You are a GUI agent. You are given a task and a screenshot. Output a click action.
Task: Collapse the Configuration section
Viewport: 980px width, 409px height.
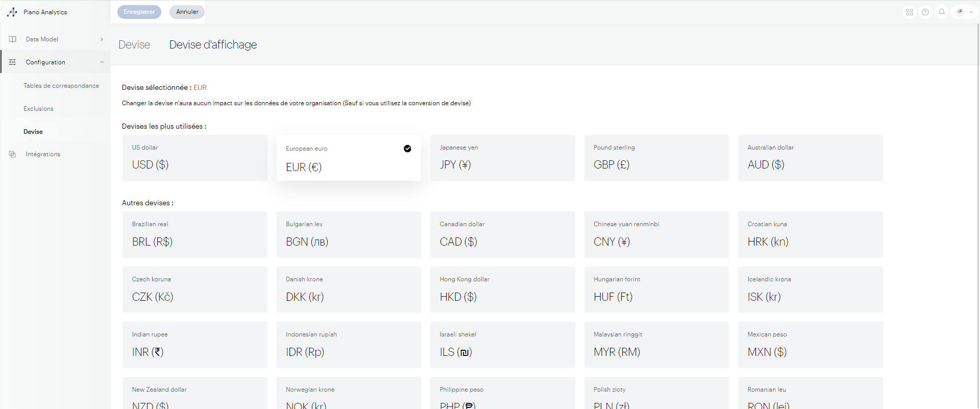pos(102,62)
